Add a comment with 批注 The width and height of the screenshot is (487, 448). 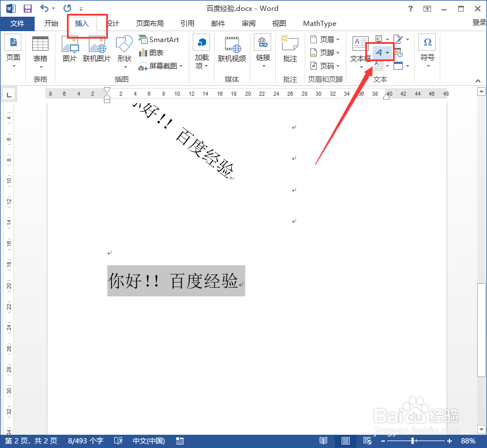tap(290, 48)
